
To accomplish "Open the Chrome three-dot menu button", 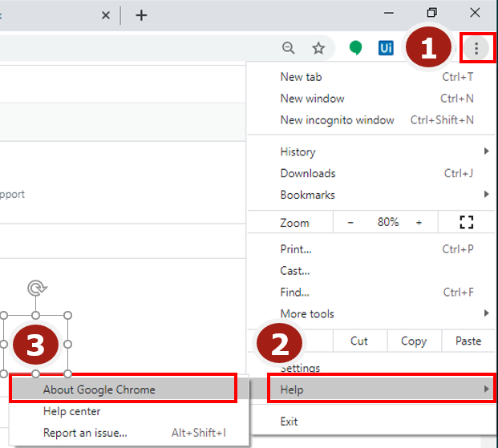I will 476,48.
